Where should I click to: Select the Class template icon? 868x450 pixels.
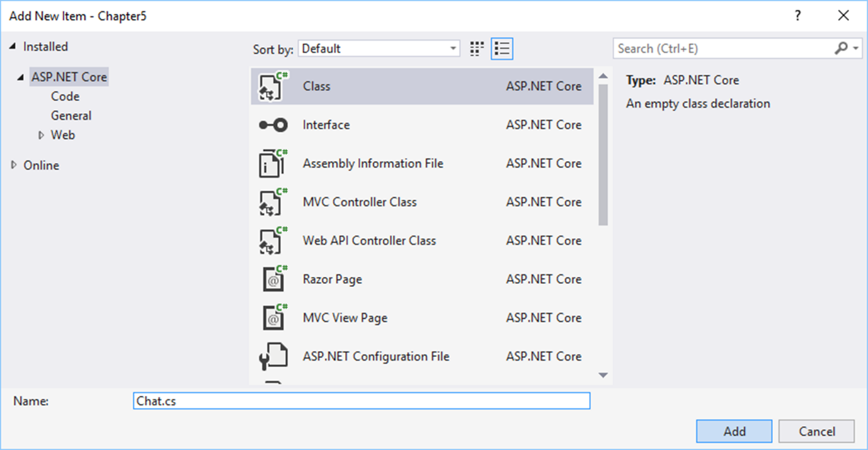pos(273,86)
